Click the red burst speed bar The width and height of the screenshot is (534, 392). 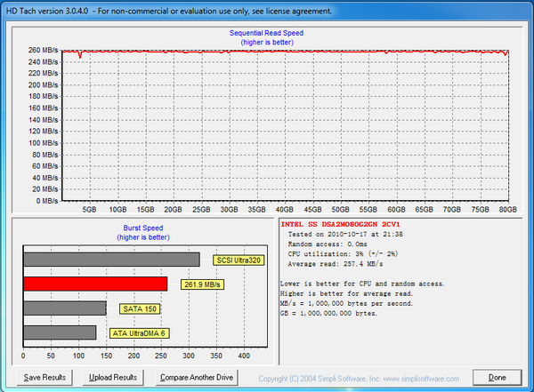(x=94, y=284)
